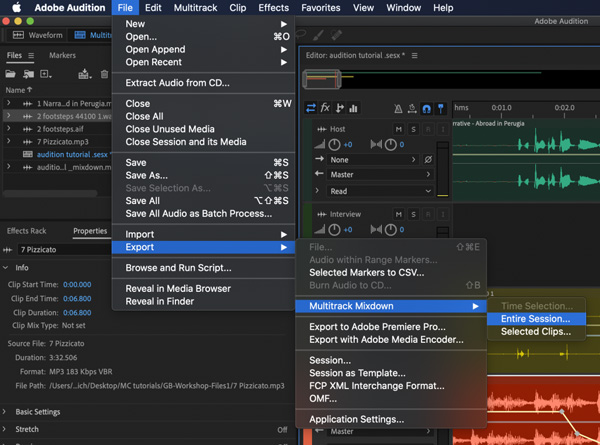Solo the Interview track
Screen dimensions: 600x445
413,214
